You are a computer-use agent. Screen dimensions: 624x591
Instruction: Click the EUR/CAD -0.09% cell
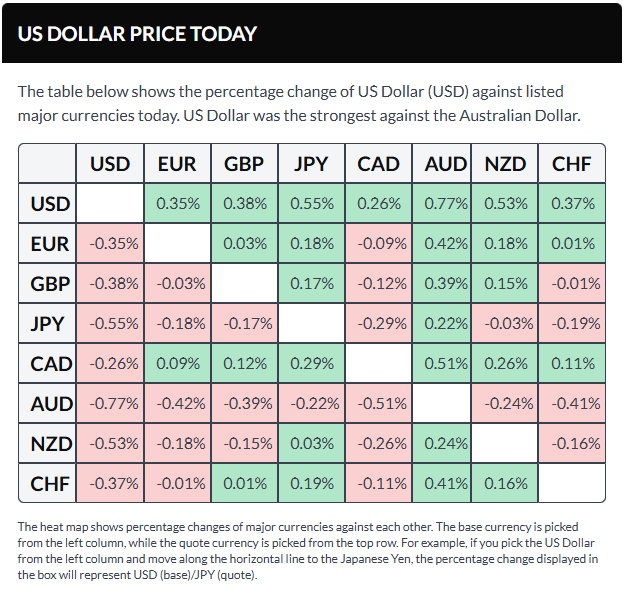click(377, 243)
